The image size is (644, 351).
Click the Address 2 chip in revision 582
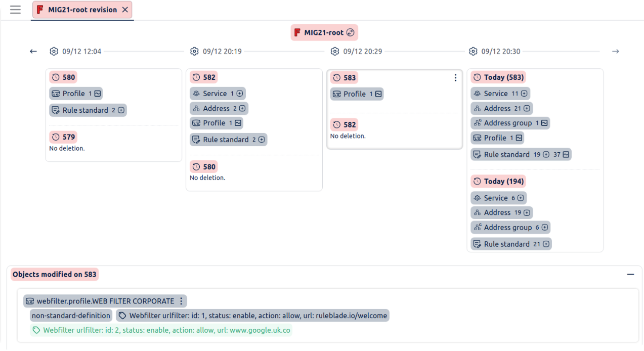pos(219,108)
